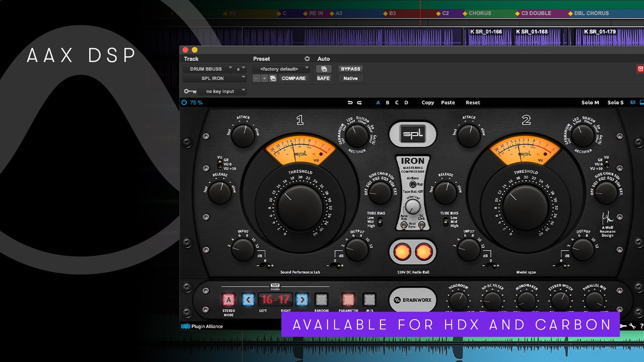Image resolution: width=644 pixels, height=362 pixels.
Task: Open the DRUM BBUSS track selector
Action: pos(208,69)
